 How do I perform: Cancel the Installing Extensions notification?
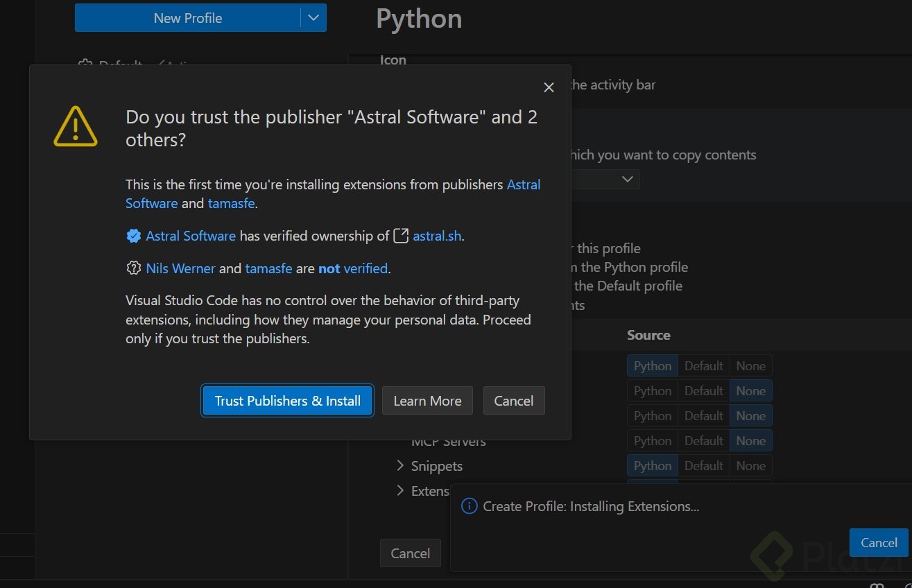tap(879, 542)
